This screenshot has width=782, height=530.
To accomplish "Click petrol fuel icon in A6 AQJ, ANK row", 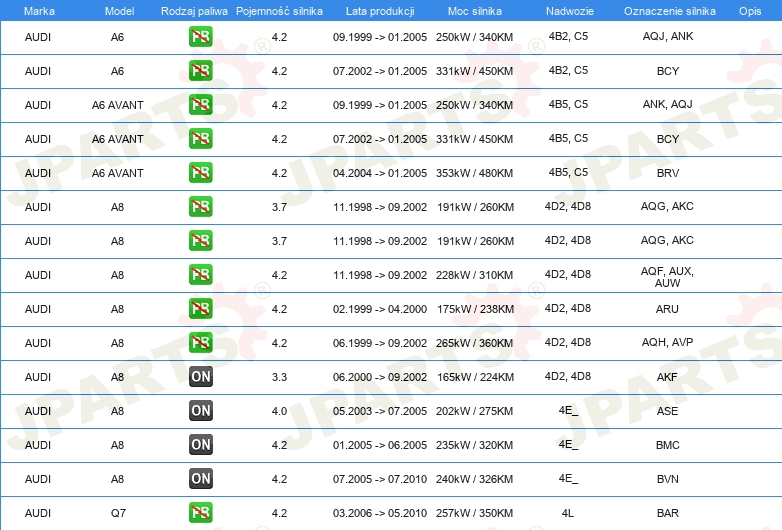I will (200, 37).
